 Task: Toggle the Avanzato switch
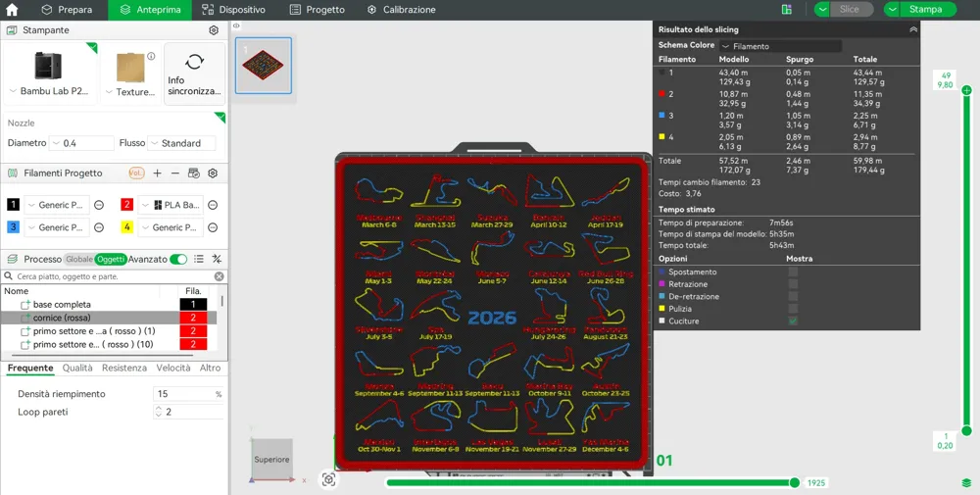click(178, 259)
